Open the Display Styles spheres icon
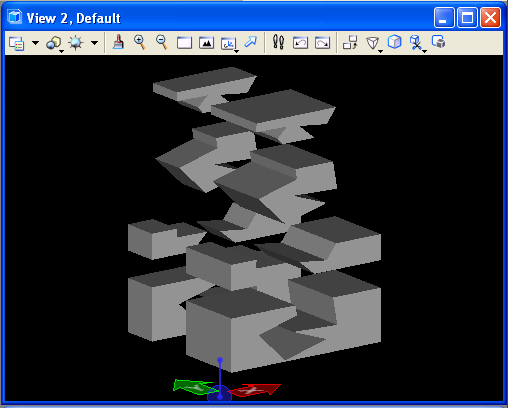Image resolution: width=508 pixels, height=408 pixels. (x=54, y=43)
